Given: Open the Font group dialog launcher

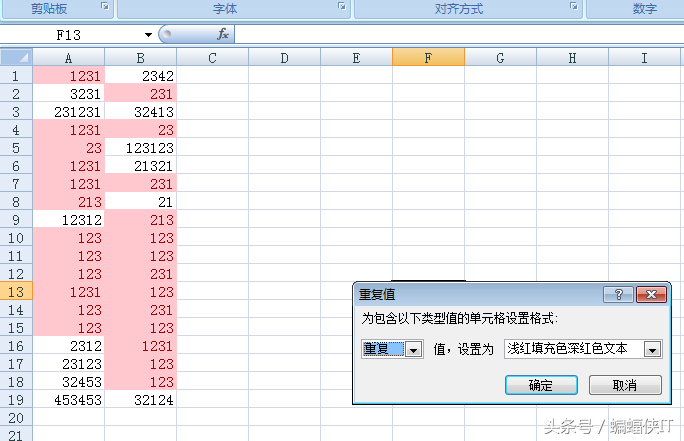Looking at the screenshot, I should point(342,6).
